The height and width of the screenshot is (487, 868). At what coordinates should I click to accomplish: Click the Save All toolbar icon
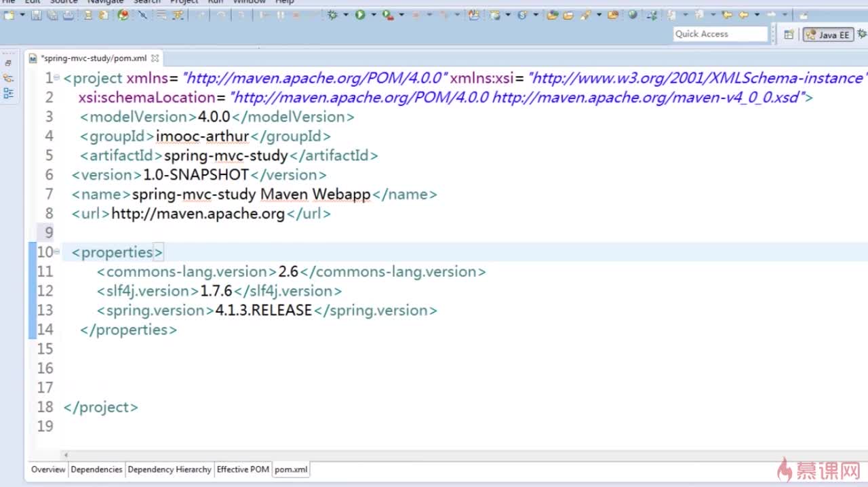click(x=52, y=14)
